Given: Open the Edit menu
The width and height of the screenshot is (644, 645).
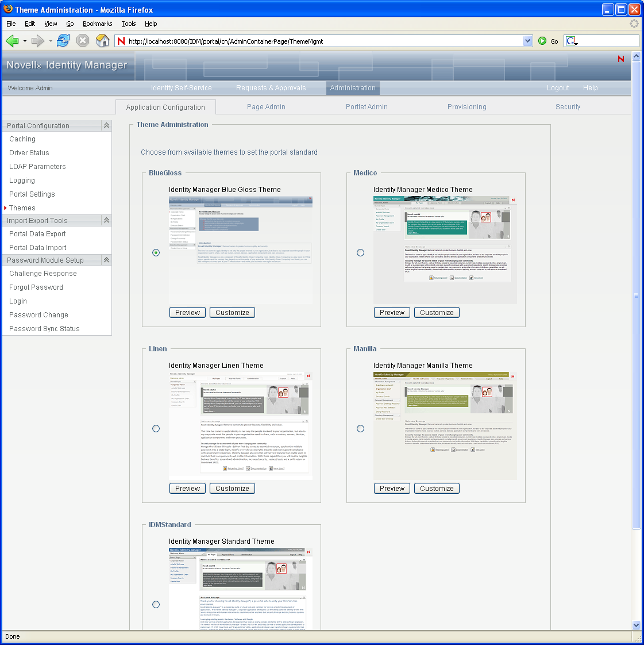Looking at the screenshot, I should [x=30, y=24].
